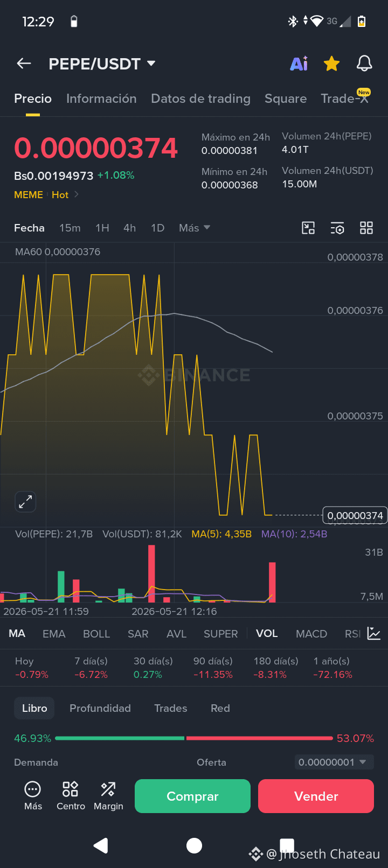Image resolution: width=388 pixels, height=868 pixels.
Task: Enable the AVL indicator
Action: coord(176,634)
